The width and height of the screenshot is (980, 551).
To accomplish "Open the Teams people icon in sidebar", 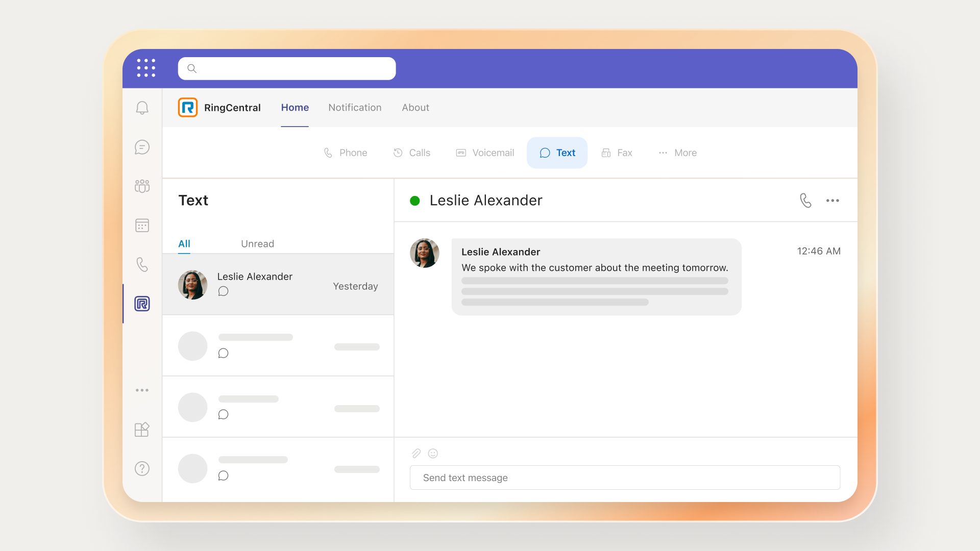I will coord(142,186).
